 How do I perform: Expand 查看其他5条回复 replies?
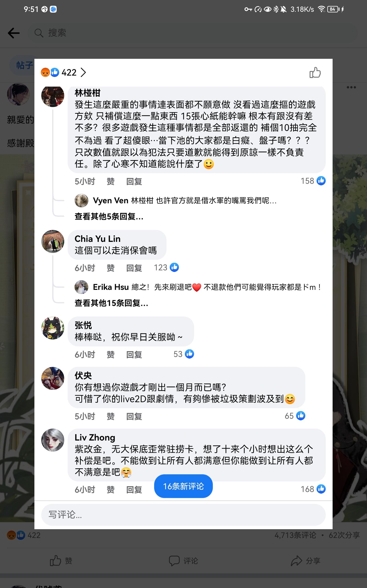tap(109, 216)
